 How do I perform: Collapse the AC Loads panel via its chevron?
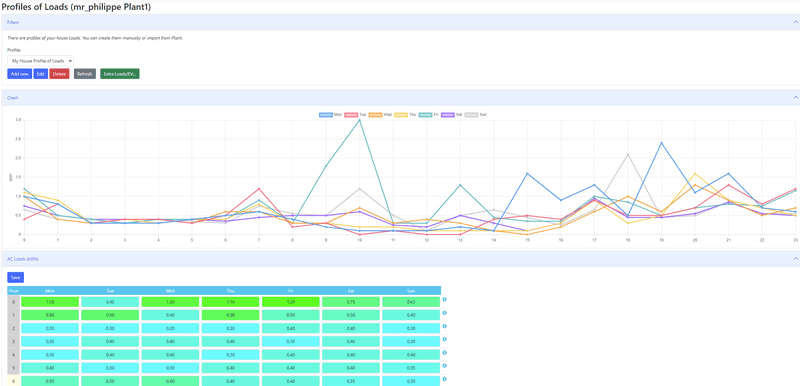point(795,259)
